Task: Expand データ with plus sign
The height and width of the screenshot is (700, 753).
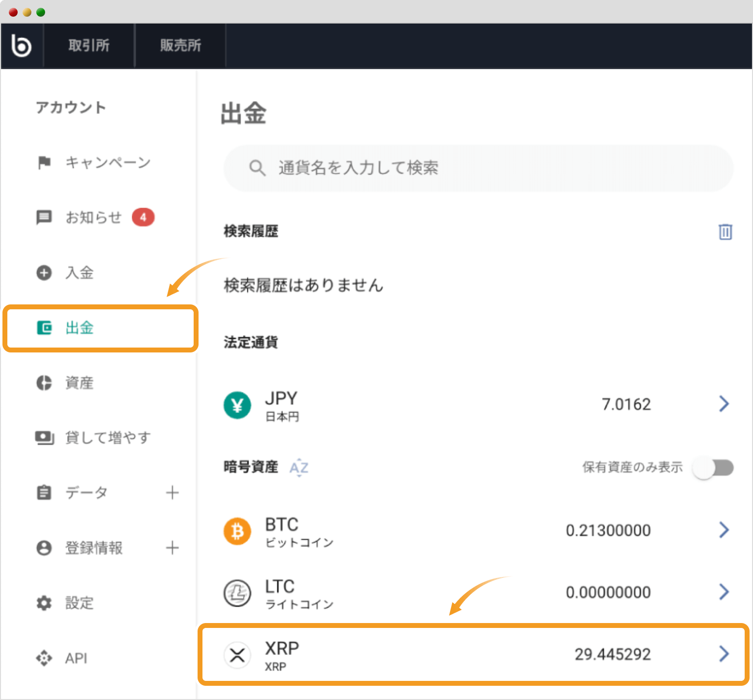Action: [172, 493]
